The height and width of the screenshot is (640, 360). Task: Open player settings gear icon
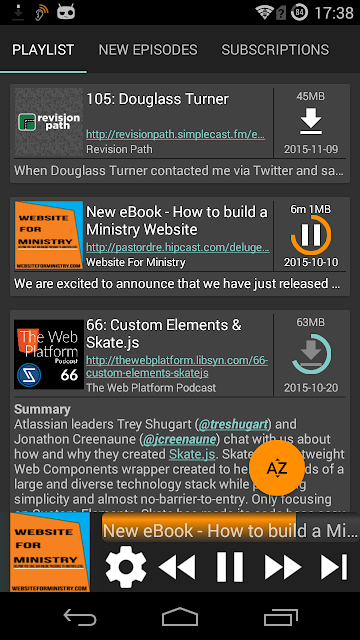pos(126,567)
